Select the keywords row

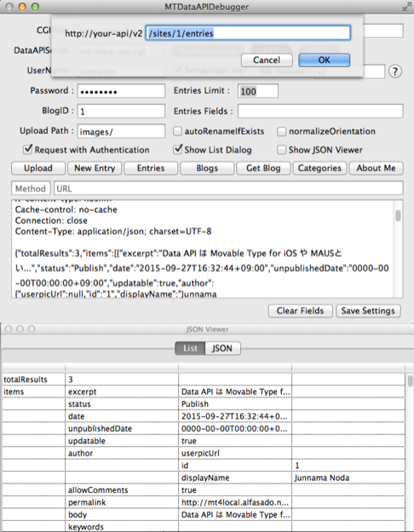click(204, 527)
